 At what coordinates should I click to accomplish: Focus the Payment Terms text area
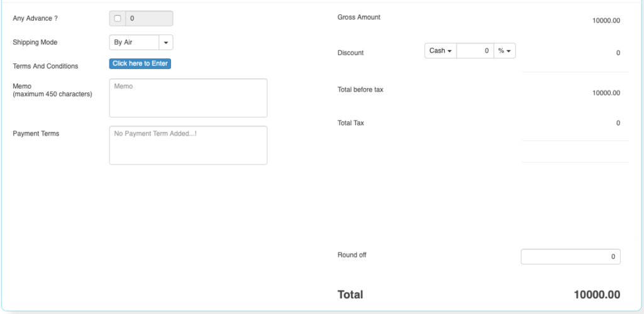coord(188,145)
